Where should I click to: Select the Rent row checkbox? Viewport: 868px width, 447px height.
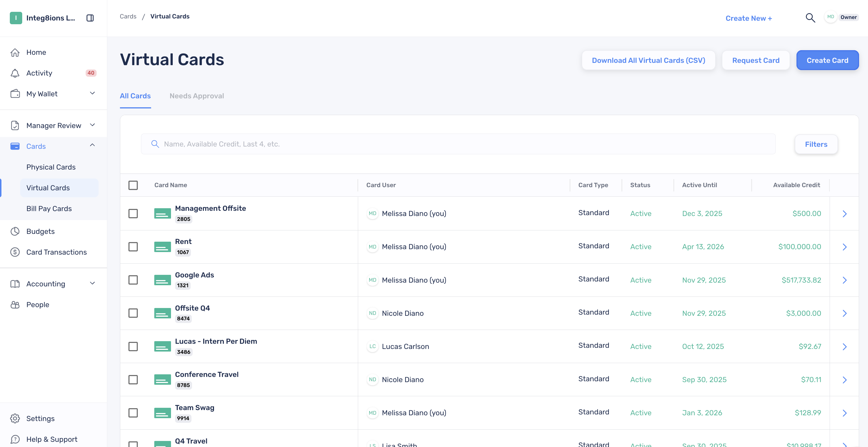(x=133, y=247)
